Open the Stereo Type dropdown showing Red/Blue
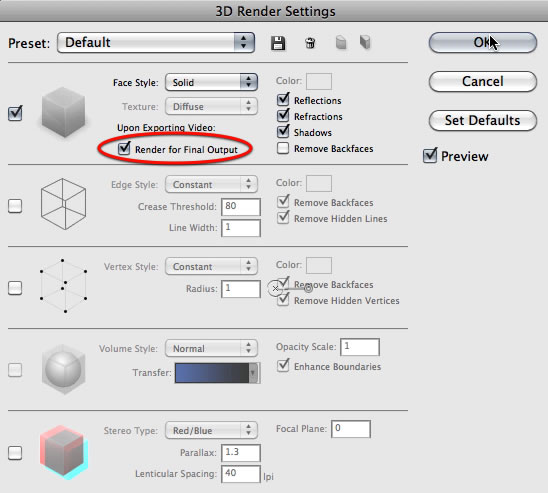Viewport: 548px width, 493px height. [211, 430]
